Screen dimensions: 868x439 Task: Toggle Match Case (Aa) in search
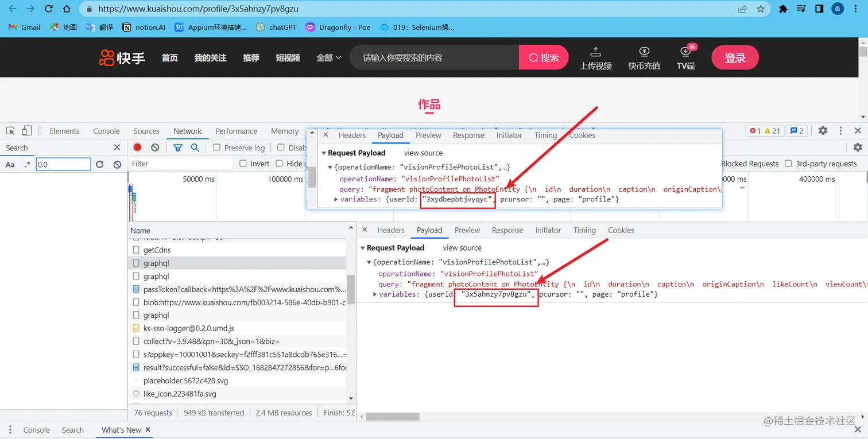[10, 165]
